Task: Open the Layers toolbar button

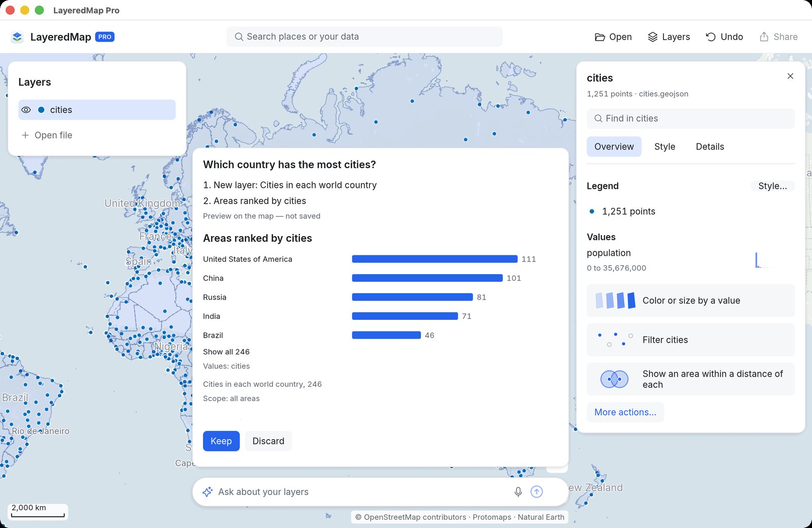Action: click(669, 37)
